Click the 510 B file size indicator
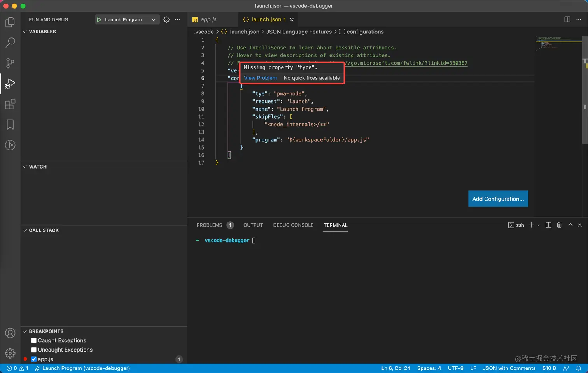Viewport: 588px width, 373px height. 549,368
